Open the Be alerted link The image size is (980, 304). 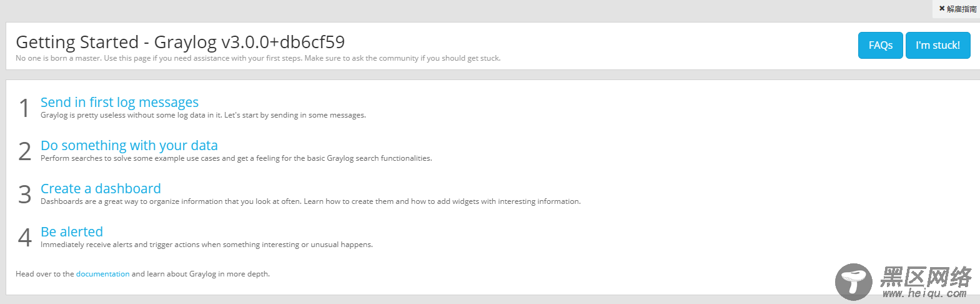point(72,231)
